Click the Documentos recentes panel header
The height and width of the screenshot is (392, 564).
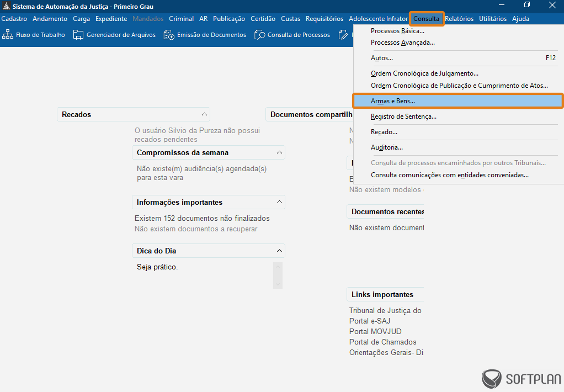[x=385, y=211]
